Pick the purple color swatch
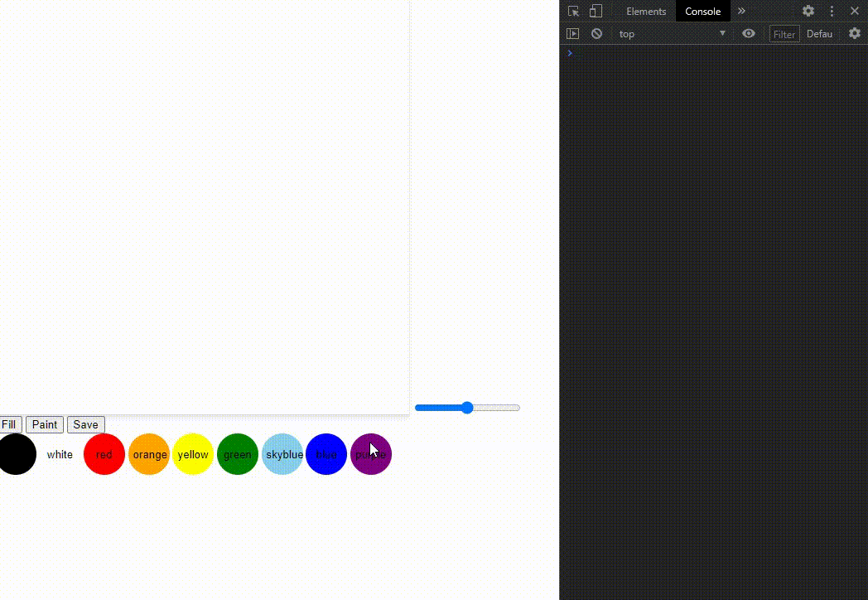 point(371,454)
